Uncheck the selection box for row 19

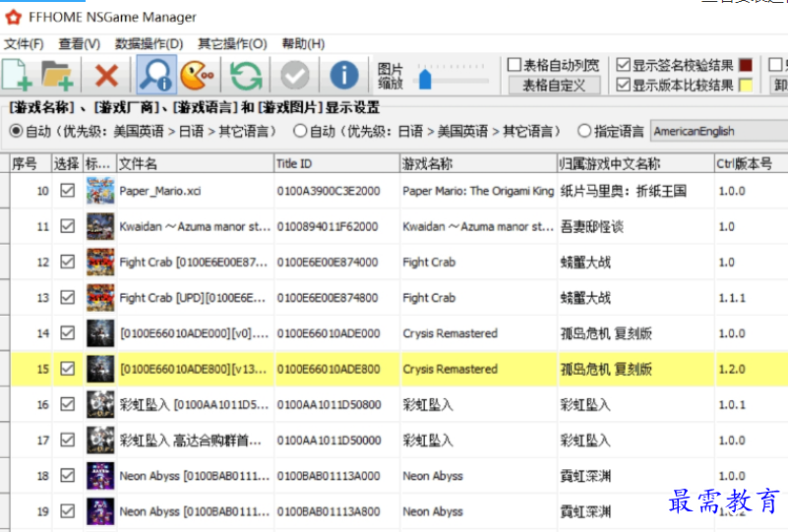tap(67, 511)
